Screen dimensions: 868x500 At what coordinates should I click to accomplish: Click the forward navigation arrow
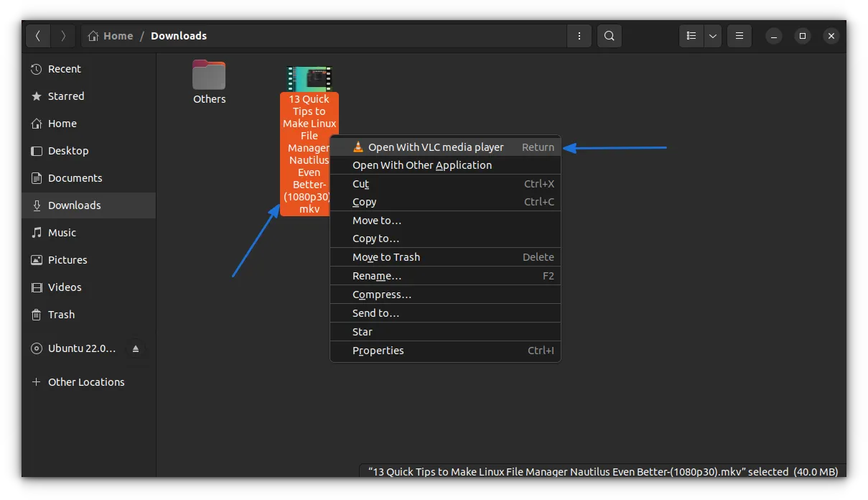pos(63,36)
